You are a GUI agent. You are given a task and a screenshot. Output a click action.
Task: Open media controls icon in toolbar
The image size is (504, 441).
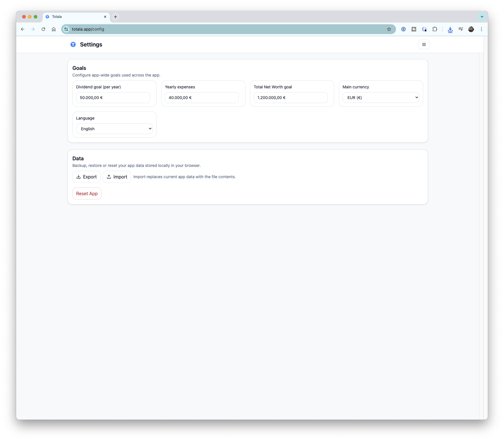click(461, 29)
